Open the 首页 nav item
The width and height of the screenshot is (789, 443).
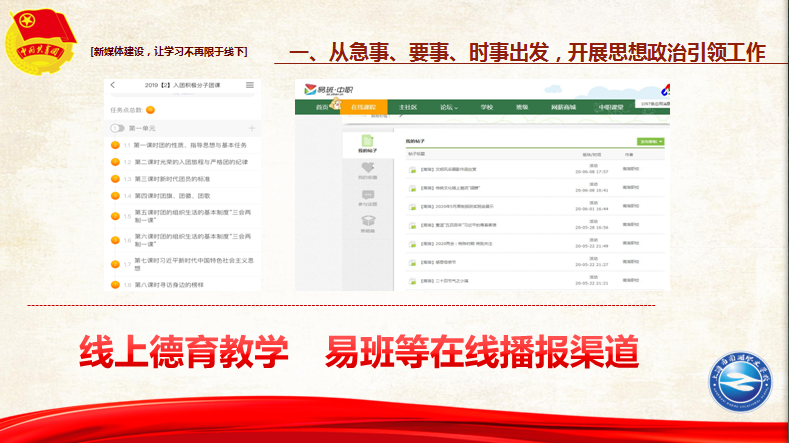(322, 106)
